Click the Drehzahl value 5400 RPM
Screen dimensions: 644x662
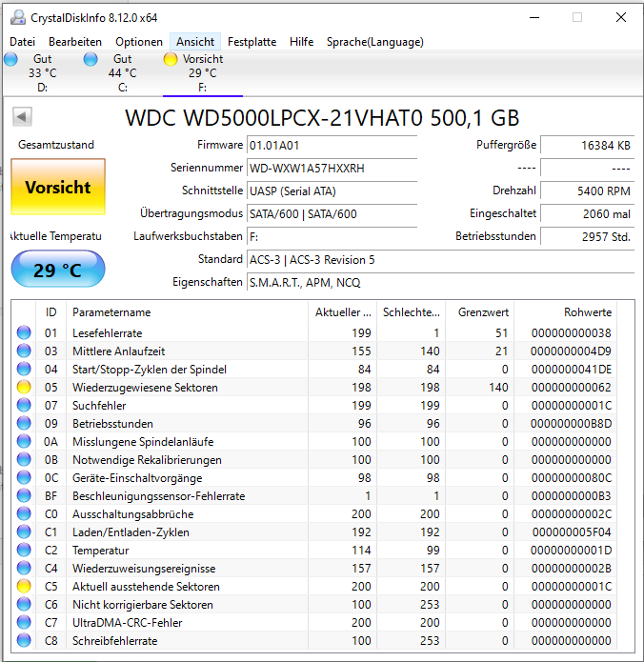click(x=588, y=191)
